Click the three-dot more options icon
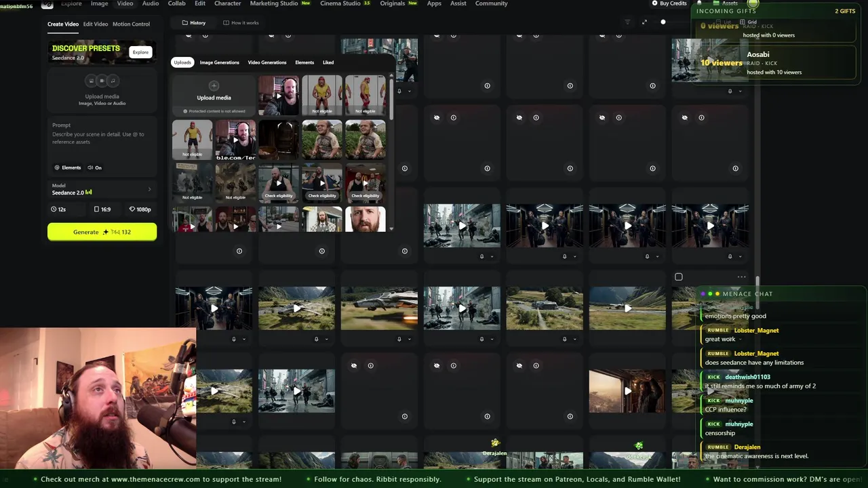Image resolution: width=868 pixels, height=488 pixels. (x=741, y=277)
